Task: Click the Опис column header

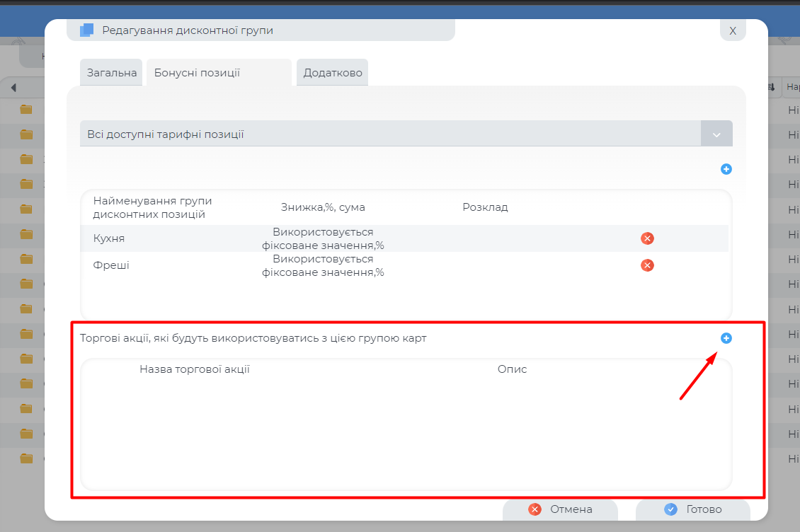Action: click(x=512, y=369)
